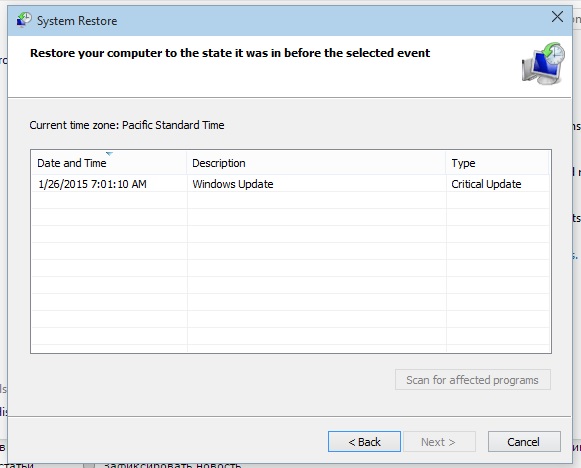Click the Windows Update description cell

[233, 184]
